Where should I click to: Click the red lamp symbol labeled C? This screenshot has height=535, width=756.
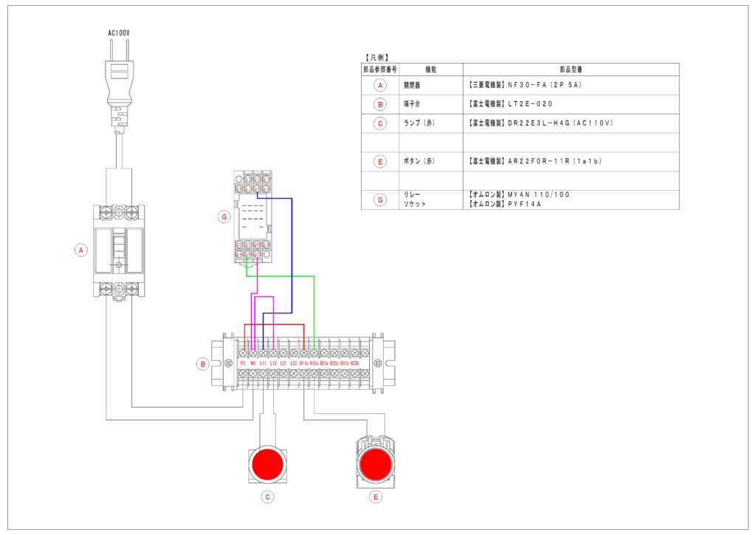point(267,463)
